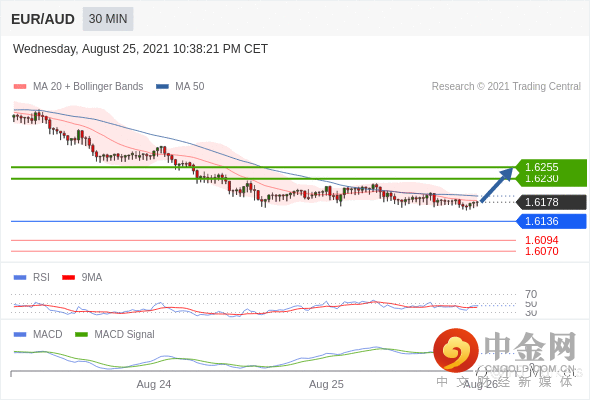Click the Aug 25 date axis label

[x=326, y=384]
